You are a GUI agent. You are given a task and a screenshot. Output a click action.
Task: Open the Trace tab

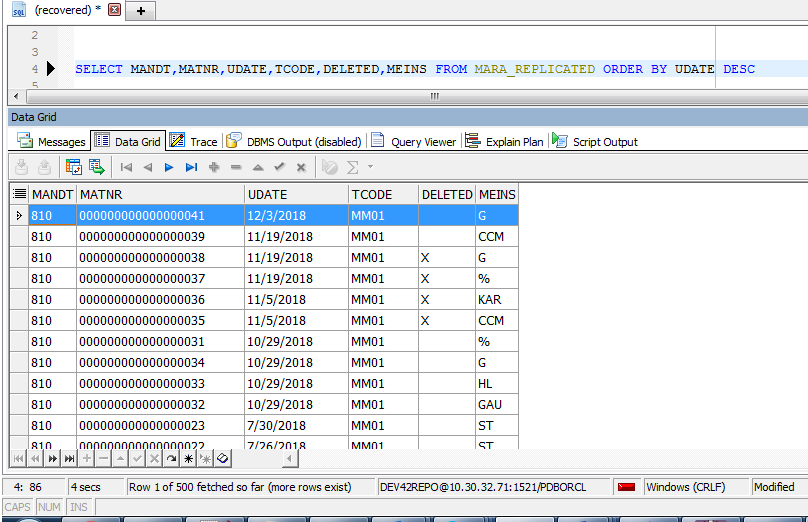point(194,141)
